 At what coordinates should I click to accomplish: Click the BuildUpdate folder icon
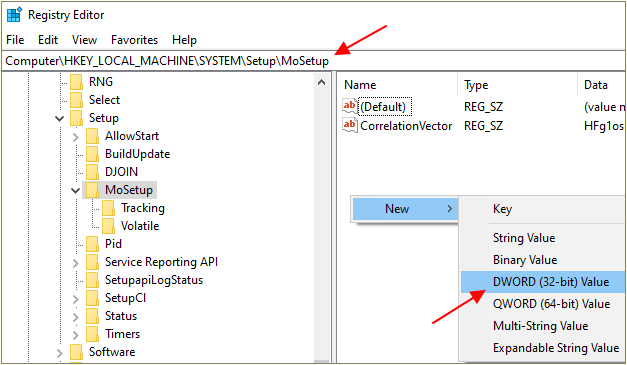click(x=92, y=154)
